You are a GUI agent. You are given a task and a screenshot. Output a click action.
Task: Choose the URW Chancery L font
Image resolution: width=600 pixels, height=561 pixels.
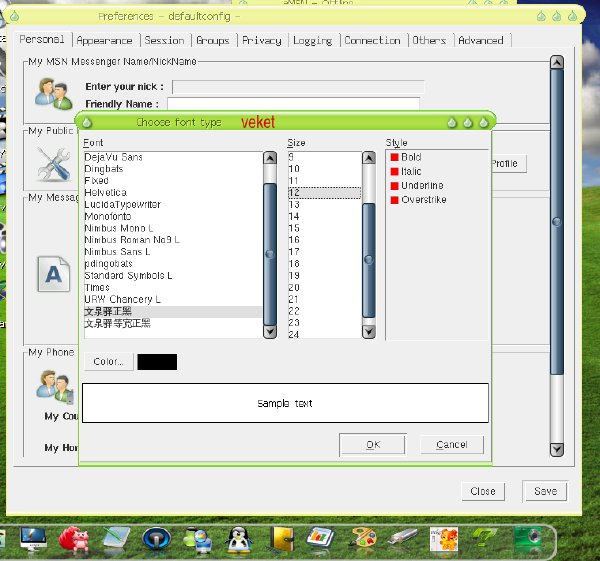click(x=173, y=299)
